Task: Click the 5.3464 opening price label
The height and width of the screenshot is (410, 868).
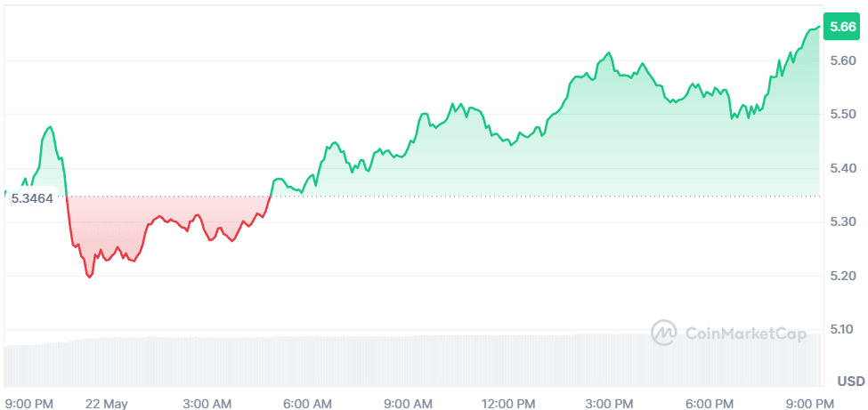Action: [32, 198]
